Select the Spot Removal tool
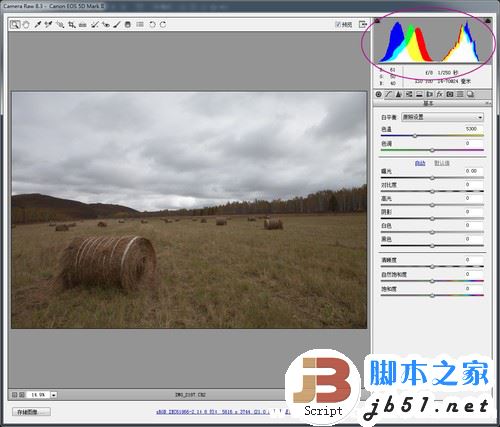 tap(95, 24)
